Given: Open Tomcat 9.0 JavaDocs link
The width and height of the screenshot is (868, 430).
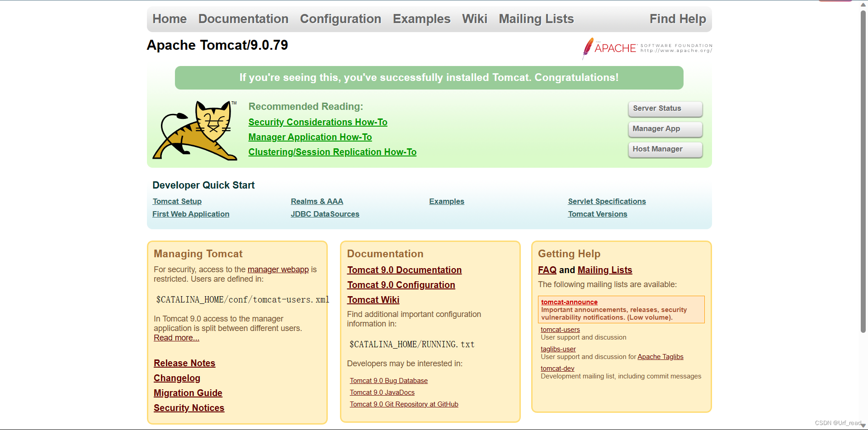Looking at the screenshot, I should [x=382, y=392].
